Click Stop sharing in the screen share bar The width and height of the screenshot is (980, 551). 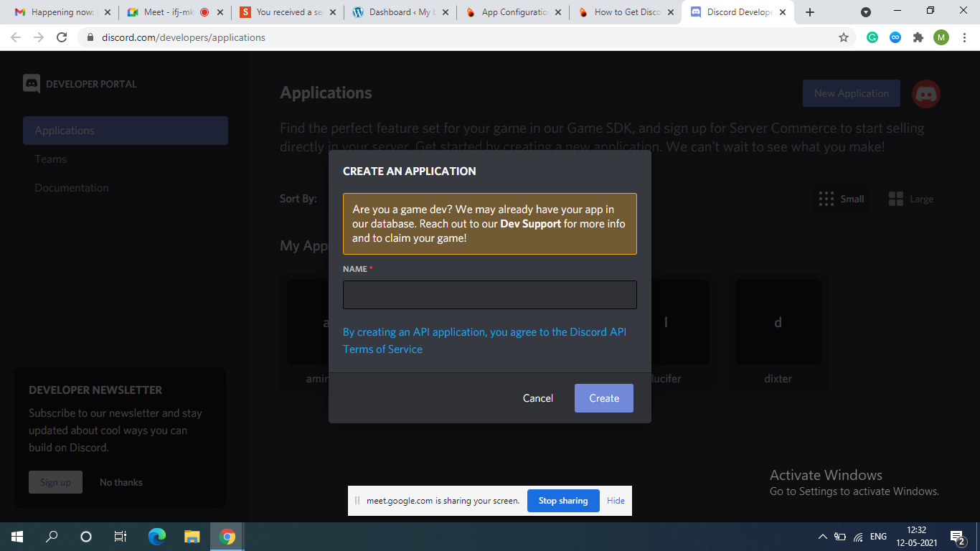coord(562,501)
